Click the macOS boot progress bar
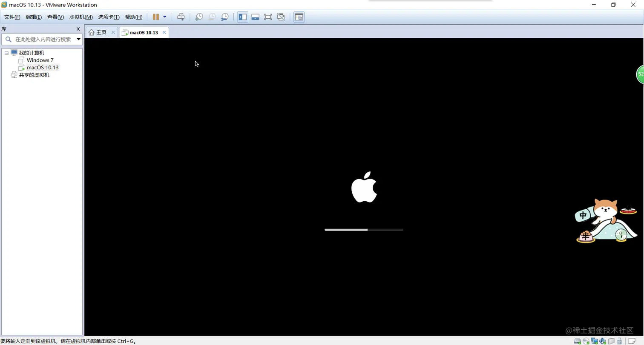The width and height of the screenshot is (644, 345). (x=364, y=230)
